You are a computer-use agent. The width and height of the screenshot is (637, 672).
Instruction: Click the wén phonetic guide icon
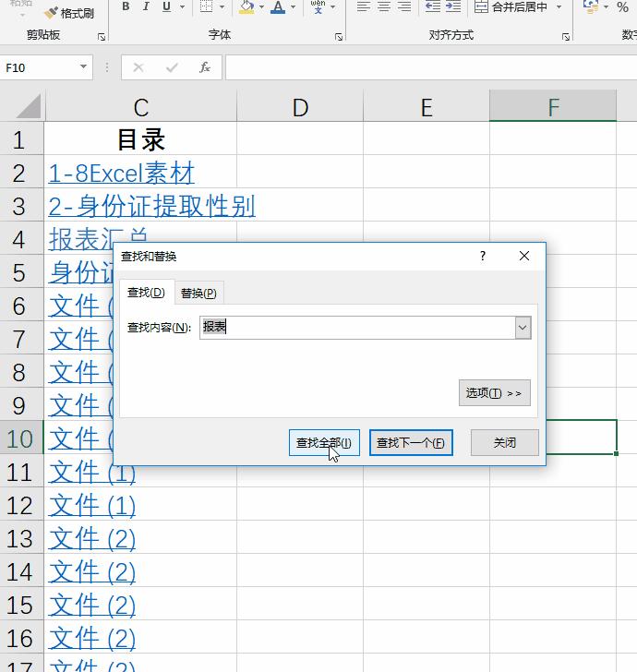[318, 6]
